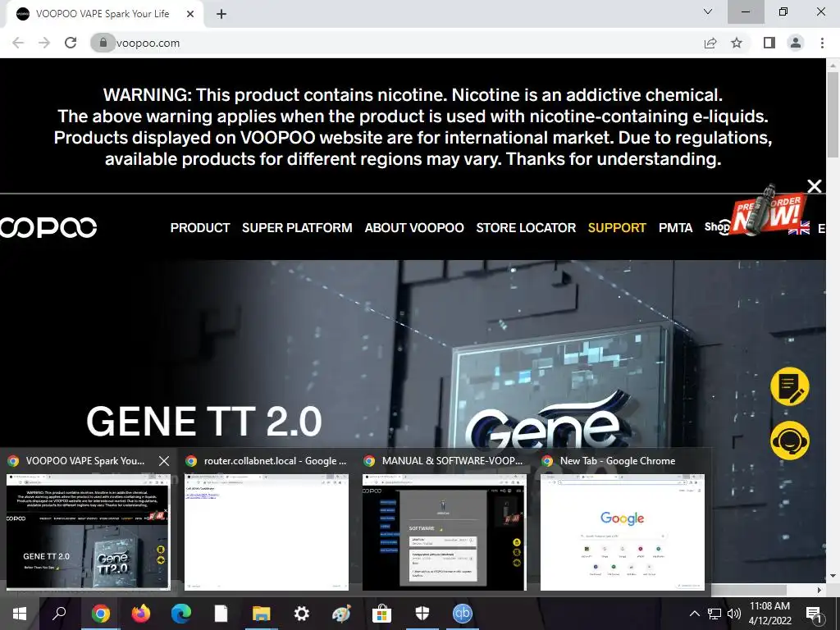Open the yellow feedback note icon
Viewport: 840px width, 630px height.
[790, 386]
